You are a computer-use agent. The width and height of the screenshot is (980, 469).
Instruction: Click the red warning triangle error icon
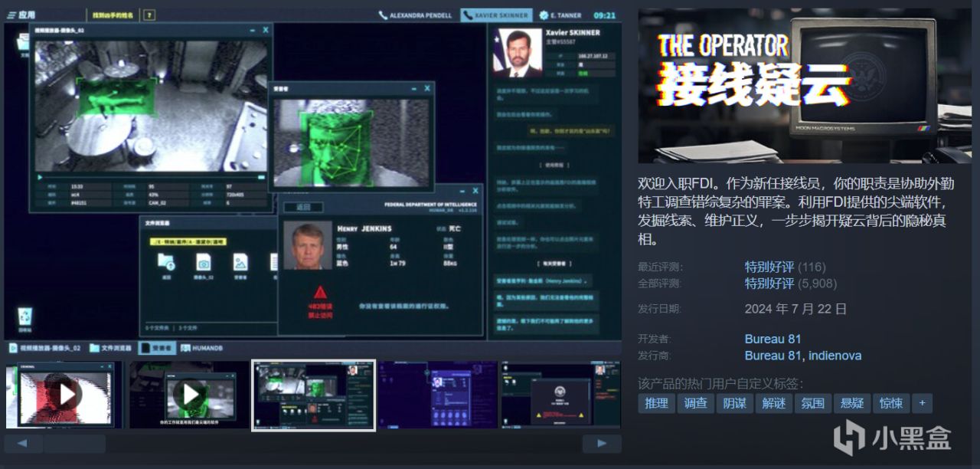[x=318, y=291]
